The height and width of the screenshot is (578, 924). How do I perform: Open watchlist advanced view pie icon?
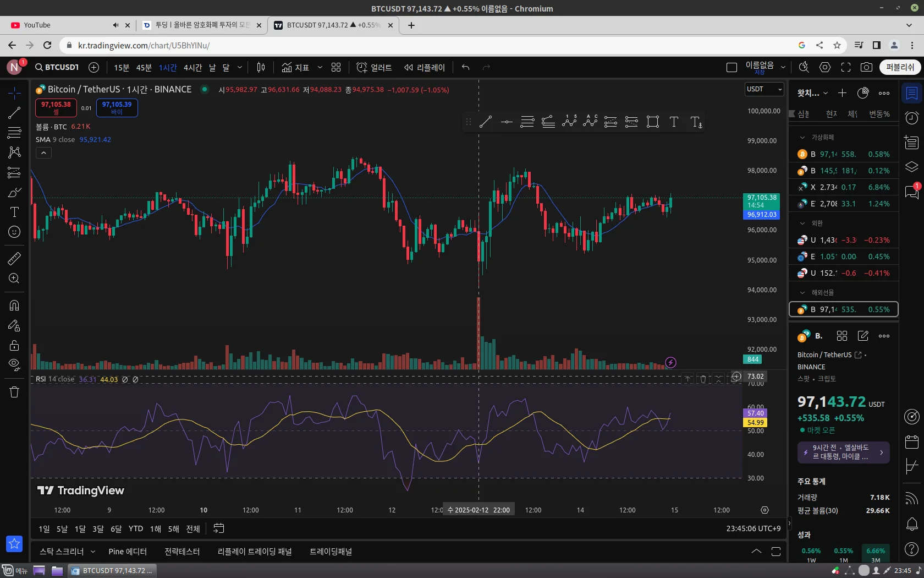pyautogui.click(x=863, y=93)
